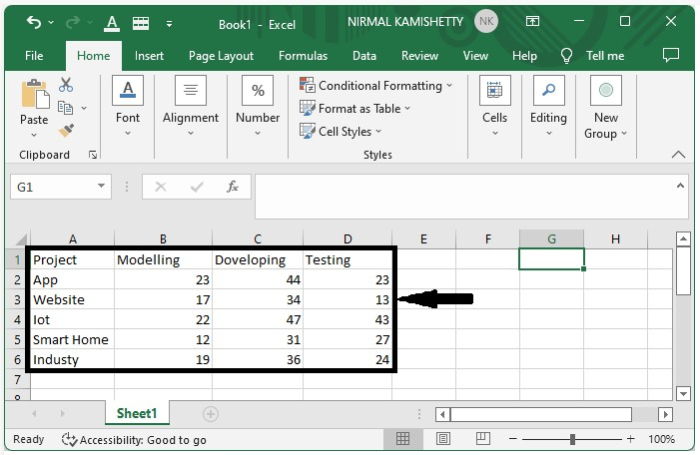This screenshot has width=700, height=455.
Task: Expand the Paste options arrow
Action: click(34, 134)
